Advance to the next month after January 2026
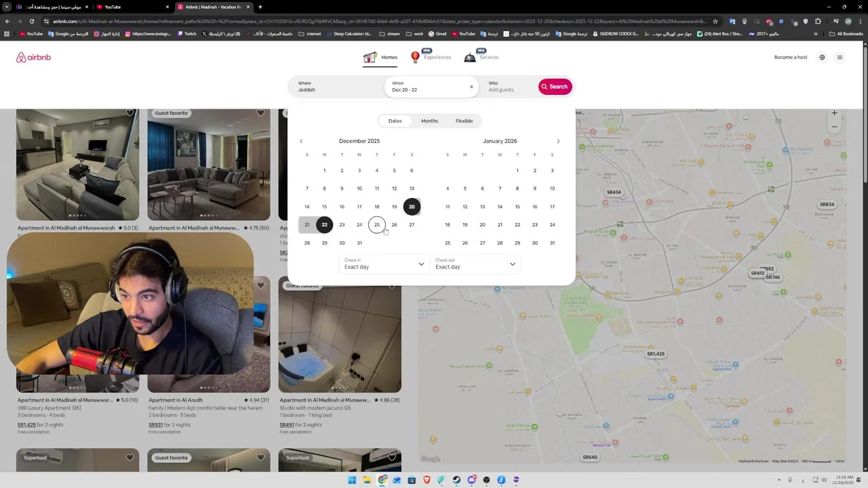The image size is (868, 488). click(558, 141)
